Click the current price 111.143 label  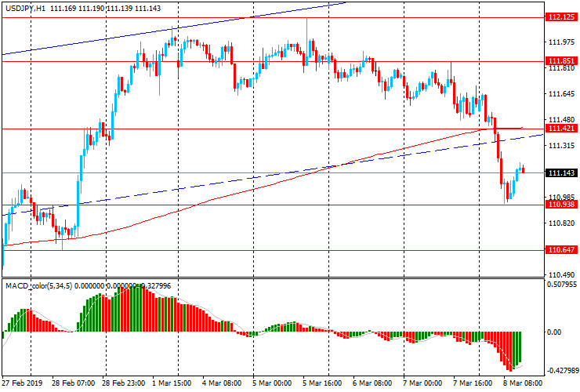[561, 172]
